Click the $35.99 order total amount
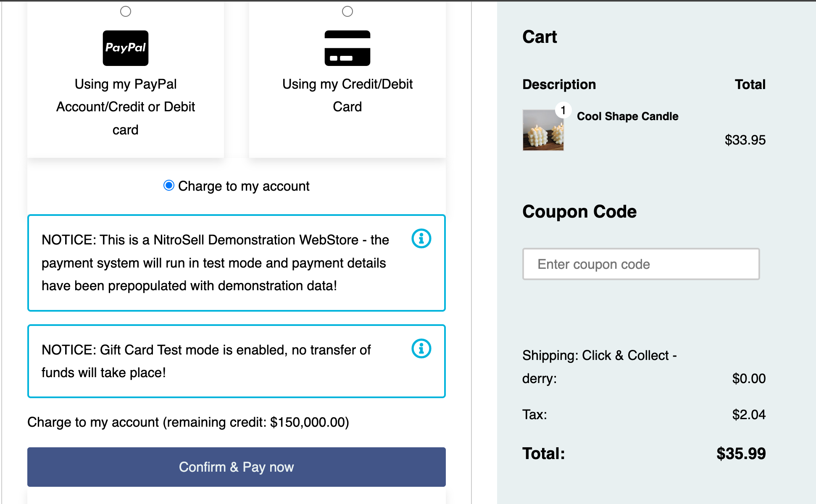The width and height of the screenshot is (816, 504). coord(741,454)
